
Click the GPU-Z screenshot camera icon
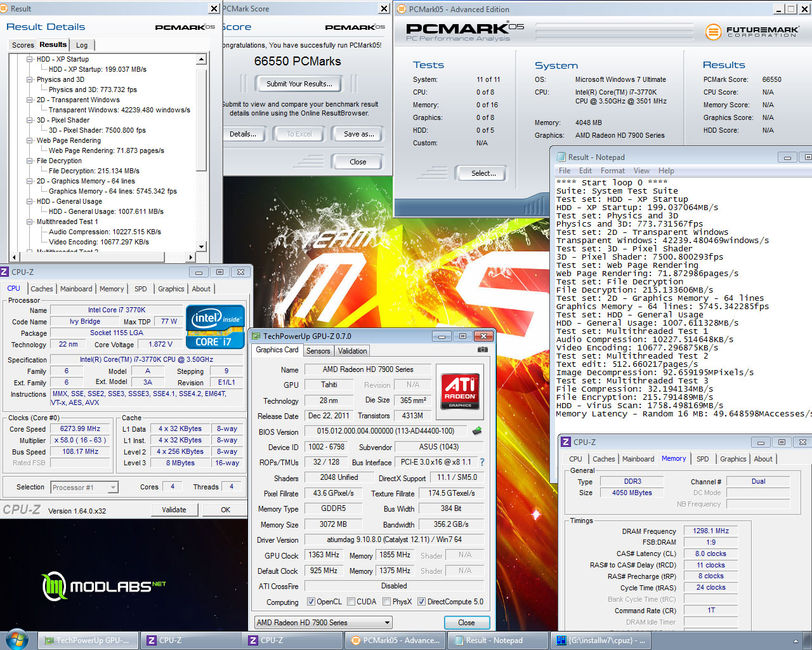tap(482, 350)
